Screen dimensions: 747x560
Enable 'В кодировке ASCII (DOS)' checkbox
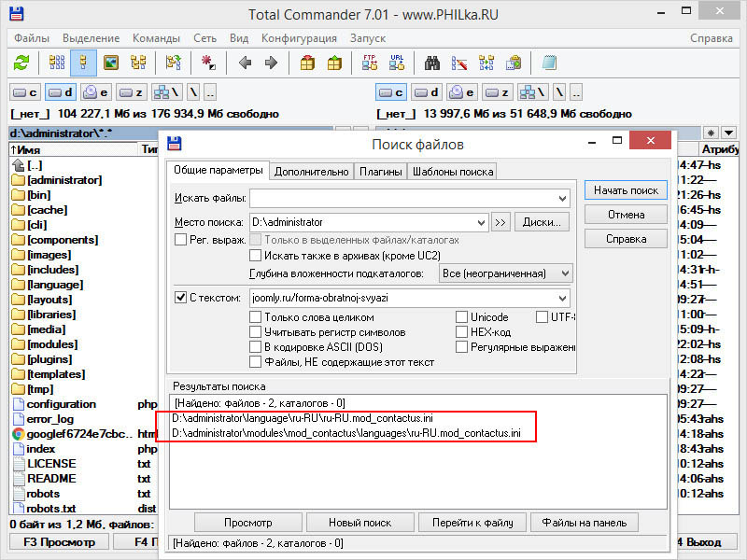point(255,346)
